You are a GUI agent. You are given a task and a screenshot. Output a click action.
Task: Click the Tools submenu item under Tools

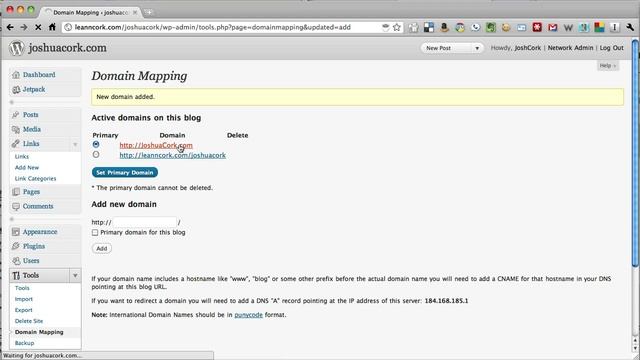22,288
